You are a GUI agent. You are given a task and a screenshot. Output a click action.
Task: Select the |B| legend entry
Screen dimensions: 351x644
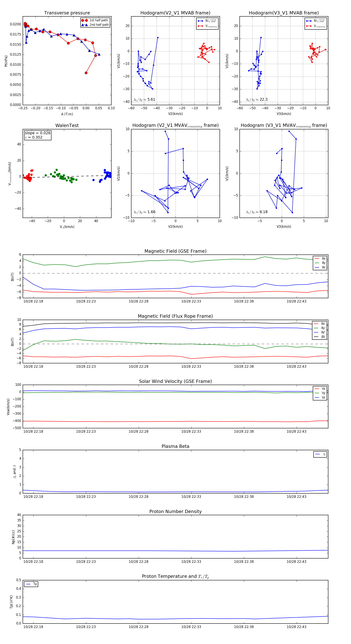pos(320,337)
